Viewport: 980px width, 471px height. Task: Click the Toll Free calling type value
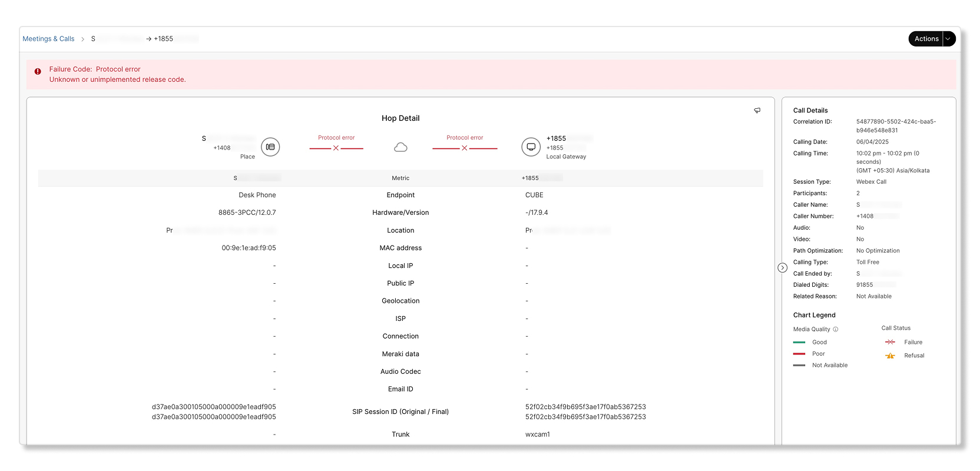click(868, 263)
